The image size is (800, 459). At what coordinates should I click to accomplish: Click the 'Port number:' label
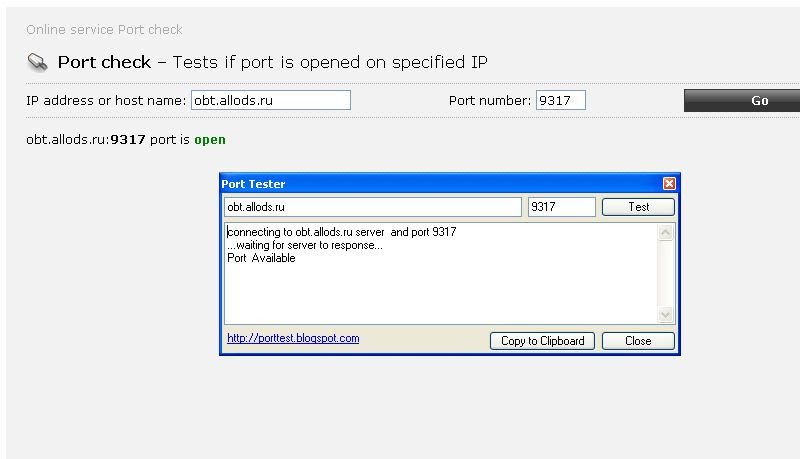coord(490,100)
